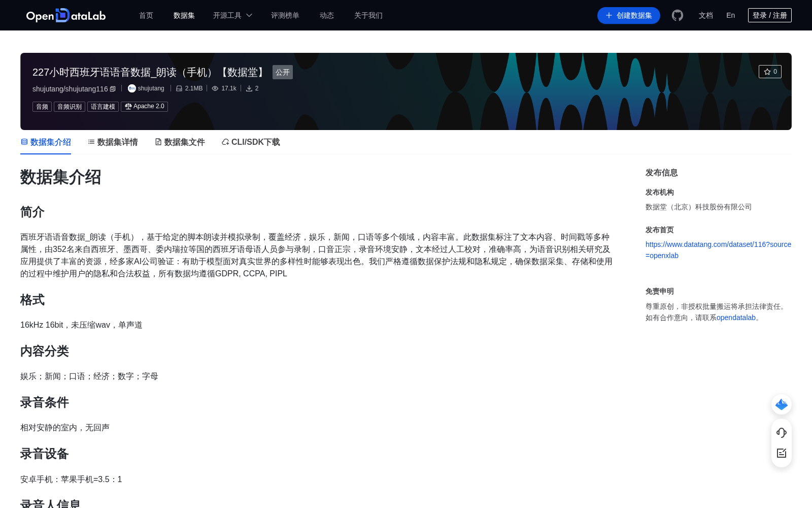Open 数据集 in the top navigation
Image resolution: width=812 pixels, height=508 pixels.
184,16
